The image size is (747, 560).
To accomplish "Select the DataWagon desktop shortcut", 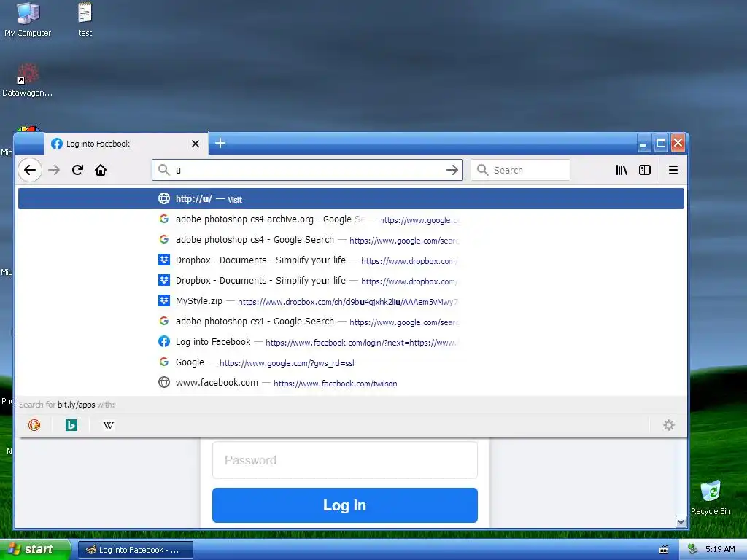I will coord(27,80).
